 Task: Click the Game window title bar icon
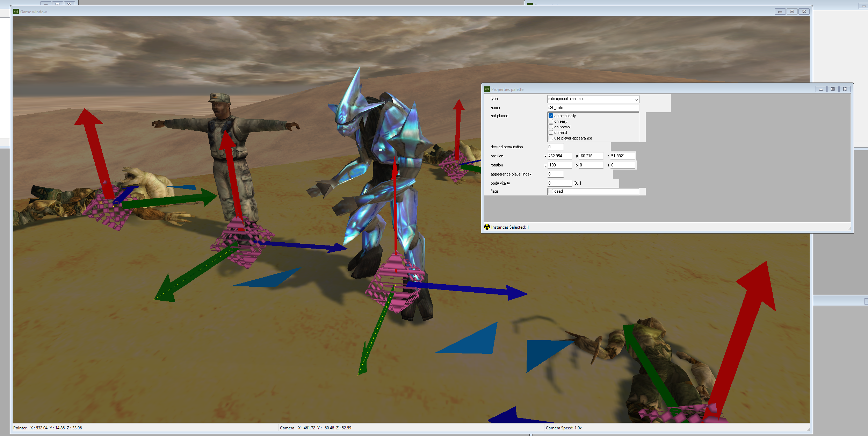coord(16,12)
